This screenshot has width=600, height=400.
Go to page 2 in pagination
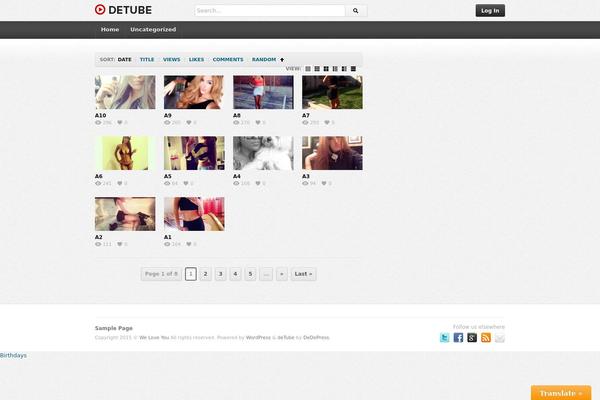tap(205, 274)
